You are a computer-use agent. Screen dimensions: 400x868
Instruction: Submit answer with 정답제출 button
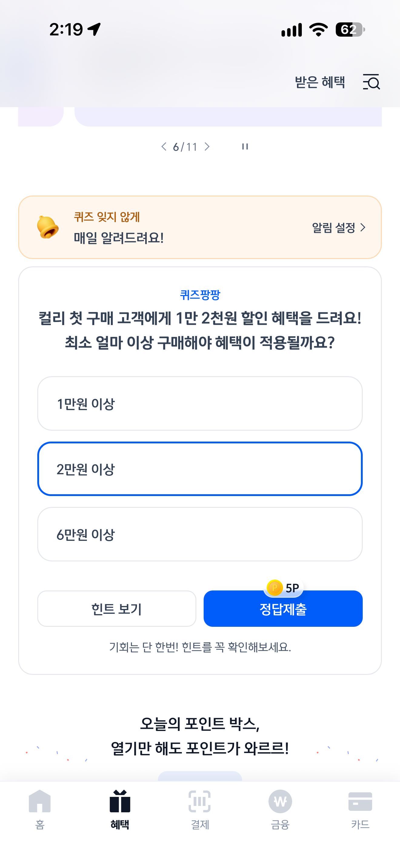point(283,609)
